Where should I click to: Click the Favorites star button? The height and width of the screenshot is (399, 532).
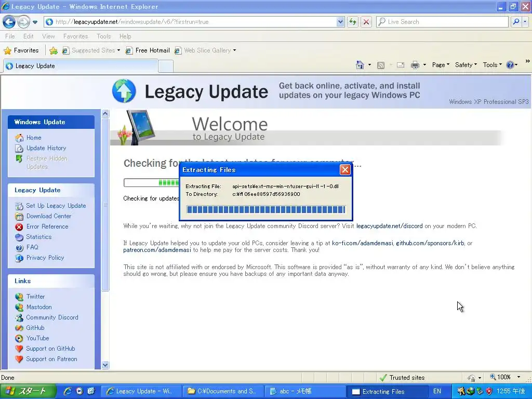pos(21,50)
